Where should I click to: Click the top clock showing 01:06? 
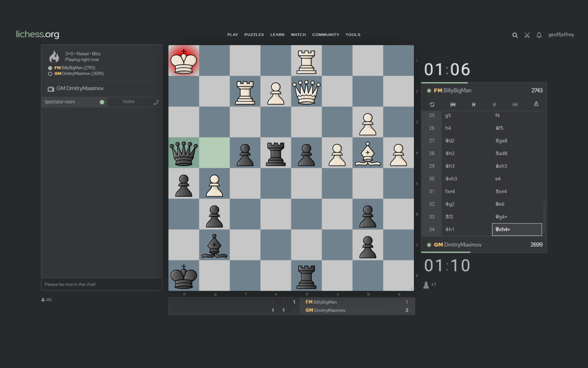click(x=447, y=70)
